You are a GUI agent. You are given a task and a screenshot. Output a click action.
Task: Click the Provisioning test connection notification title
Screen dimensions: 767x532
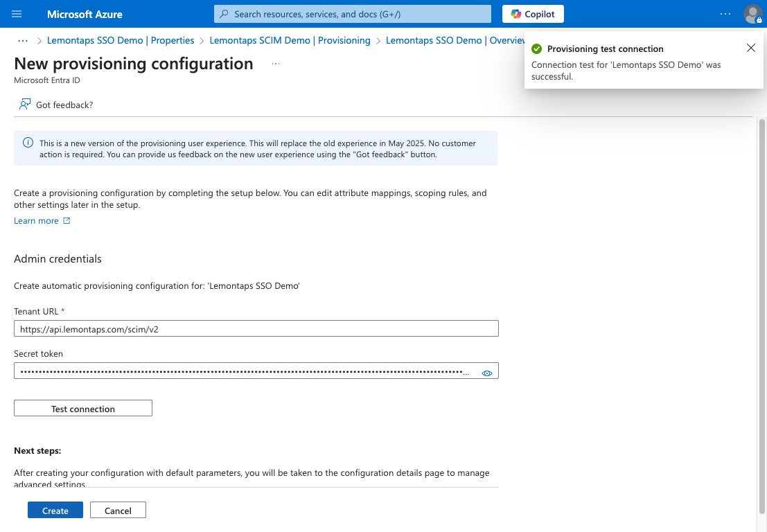pyautogui.click(x=605, y=49)
